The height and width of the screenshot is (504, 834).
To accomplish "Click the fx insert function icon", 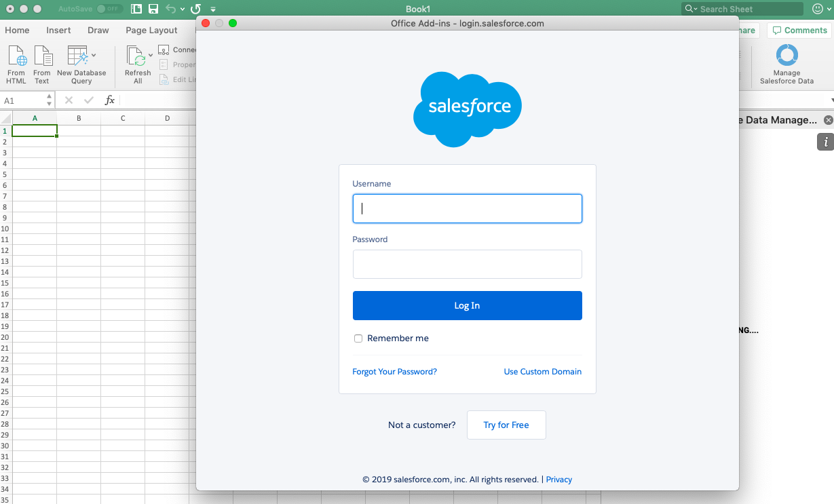I will [x=110, y=100].
